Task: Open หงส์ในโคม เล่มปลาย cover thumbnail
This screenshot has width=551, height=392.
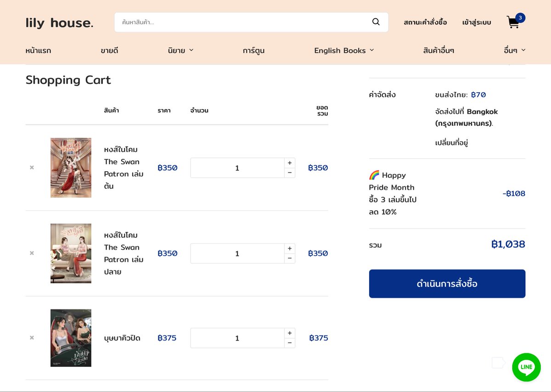Action: point(71,253)
